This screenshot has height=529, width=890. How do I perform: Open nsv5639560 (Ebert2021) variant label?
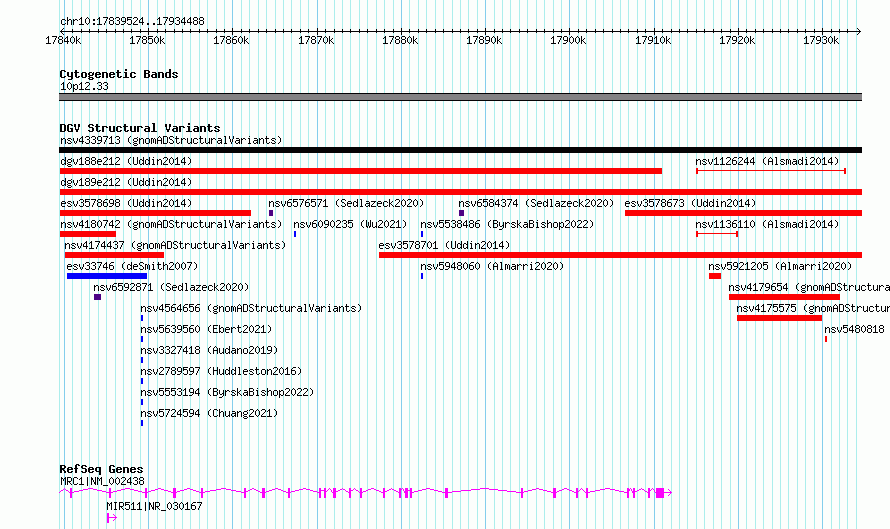(206, 329)
